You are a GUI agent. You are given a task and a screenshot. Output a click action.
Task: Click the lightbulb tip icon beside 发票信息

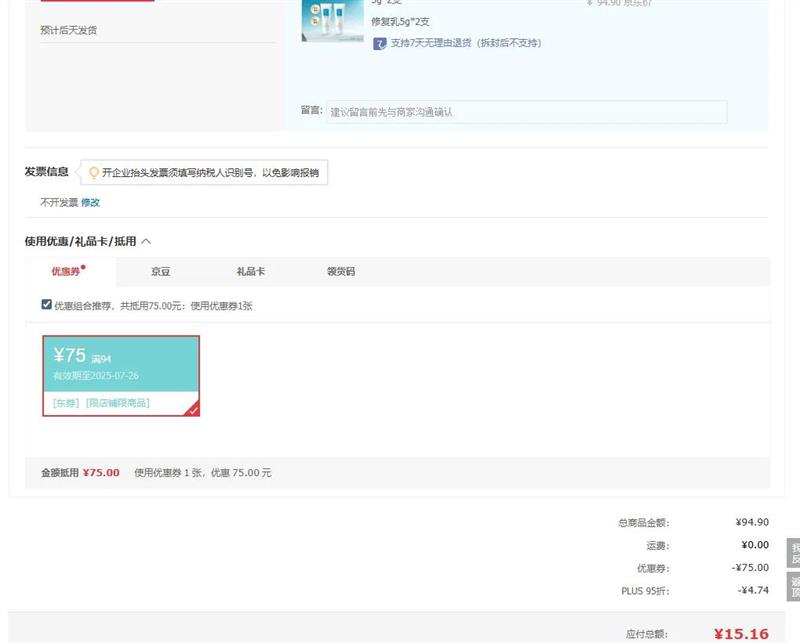pos(94,173)
